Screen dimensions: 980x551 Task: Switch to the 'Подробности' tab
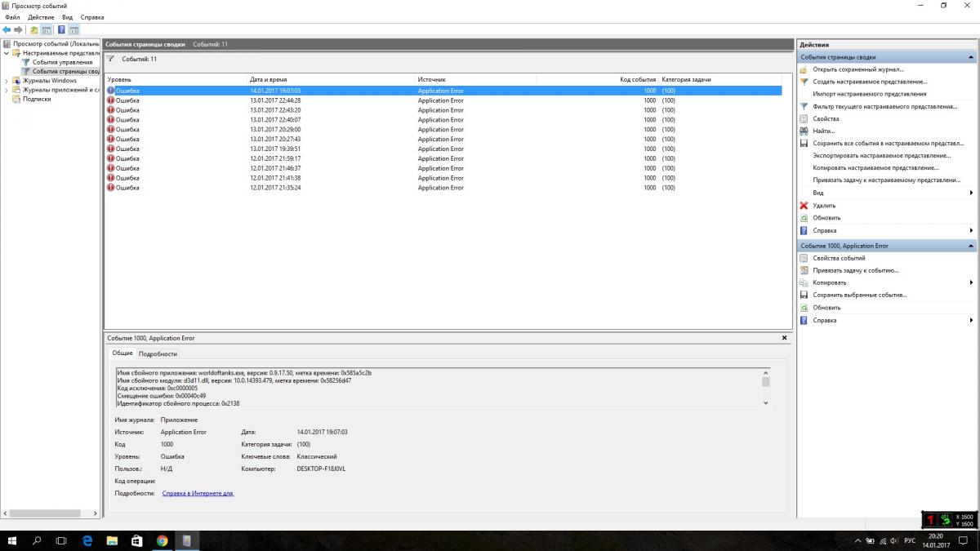click(x=158, y=353)
